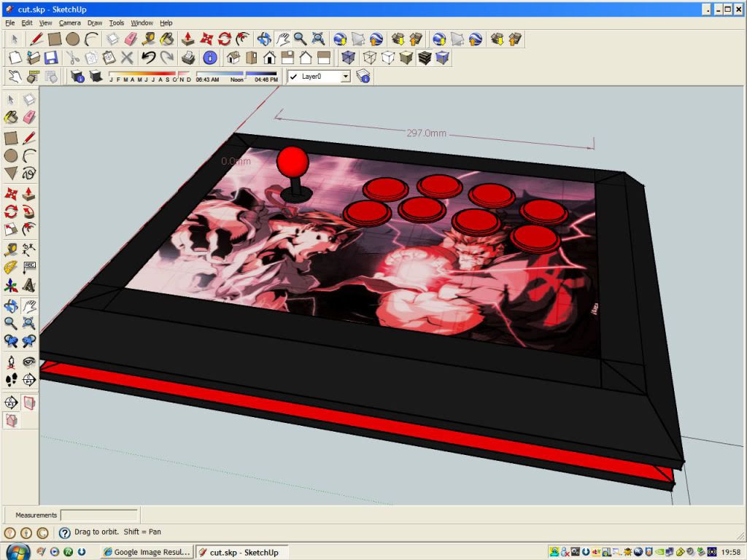The height and width of the screenshot is (560, 747).
Task: Open the Edit menu
Action: [27, 23]
